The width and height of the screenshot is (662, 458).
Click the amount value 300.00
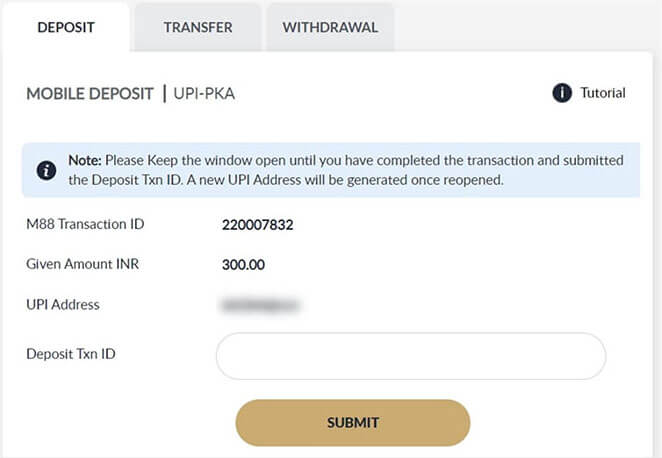242,265
